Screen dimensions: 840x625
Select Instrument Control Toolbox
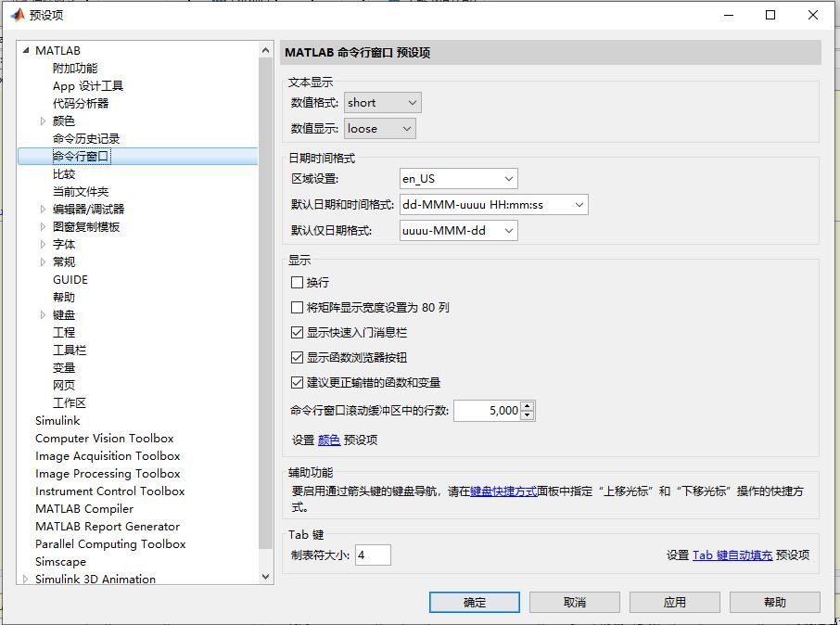click(109, 491)
